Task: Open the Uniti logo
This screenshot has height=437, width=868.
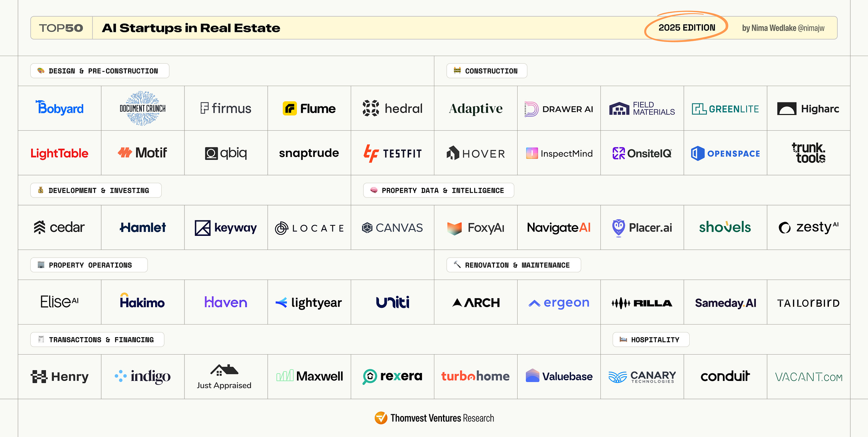Action: [x=392, y=302]
